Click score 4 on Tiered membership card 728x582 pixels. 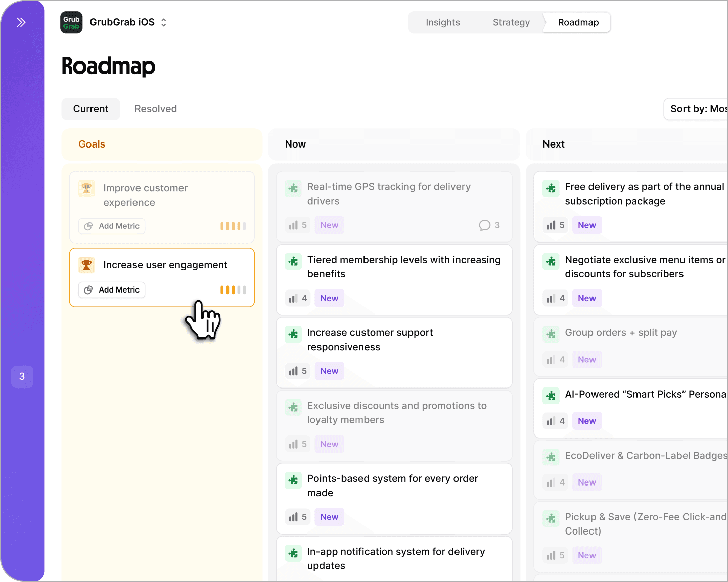click(x=298, y=298)
